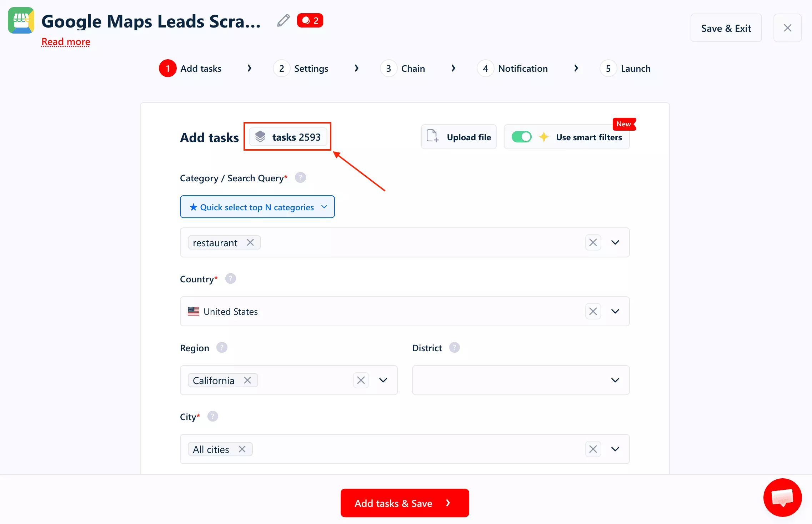Click Add tasks & Save button

click(405, 503)
